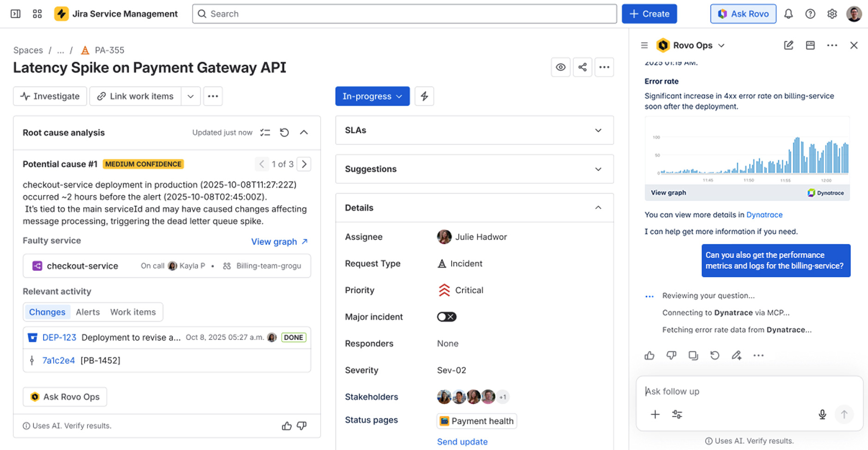Open the In-progress status dropdown
The width and height of the screenshot is (868, 450).
click(372, 96)
